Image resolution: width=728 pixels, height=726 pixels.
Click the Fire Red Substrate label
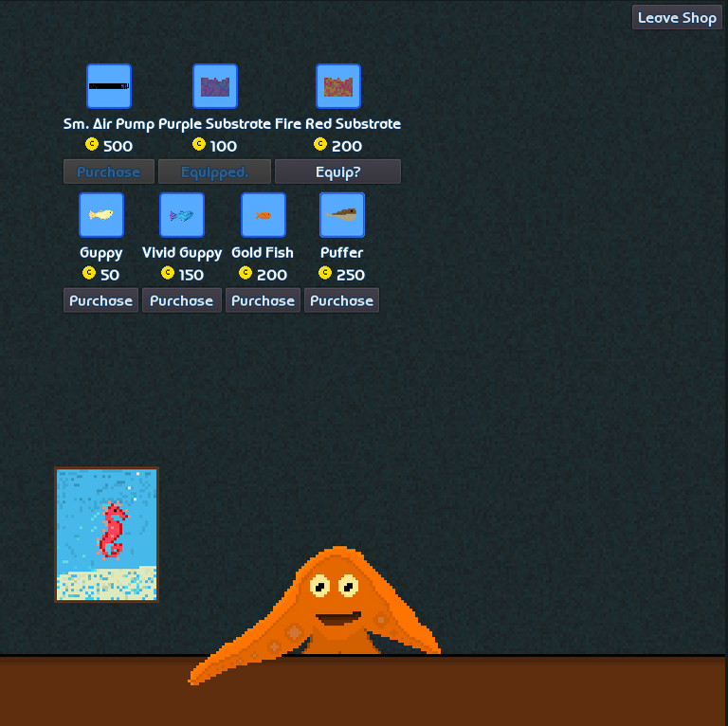pyautogui.click(x=338, y=124)
